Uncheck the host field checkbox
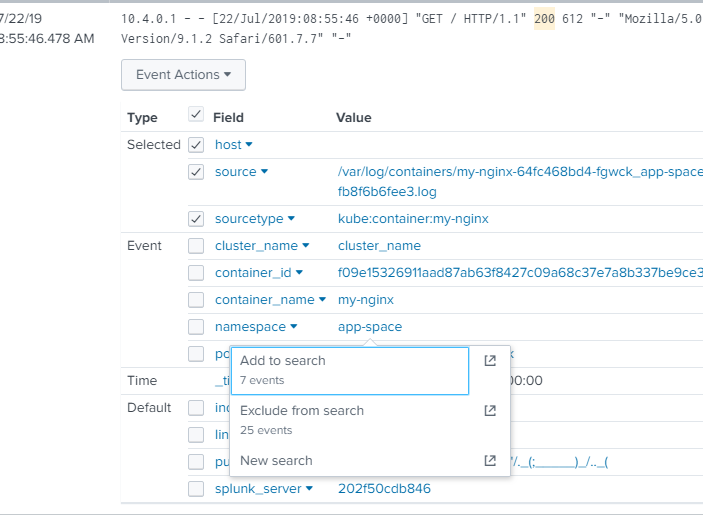 click(196, 145)
